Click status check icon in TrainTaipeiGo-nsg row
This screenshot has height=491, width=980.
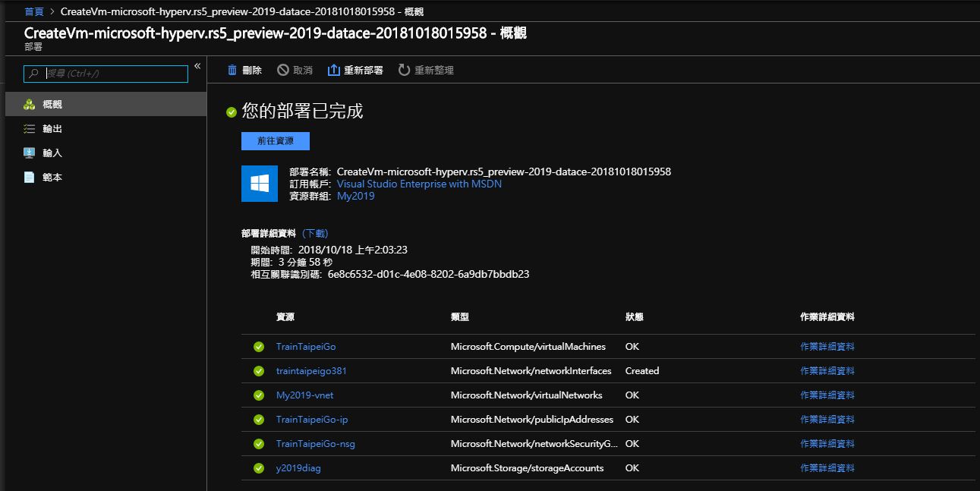point(259,444)
